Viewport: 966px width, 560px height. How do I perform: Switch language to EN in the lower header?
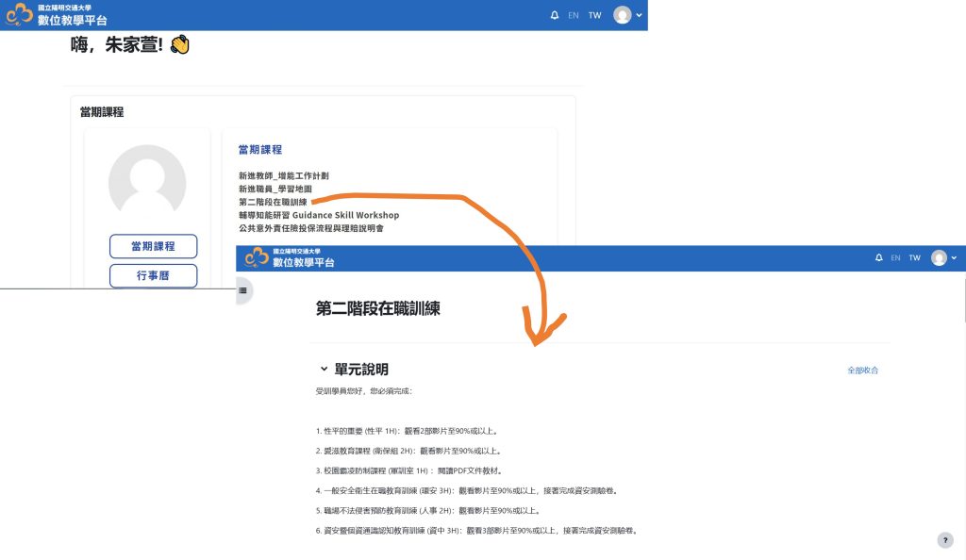pos(894,257)
